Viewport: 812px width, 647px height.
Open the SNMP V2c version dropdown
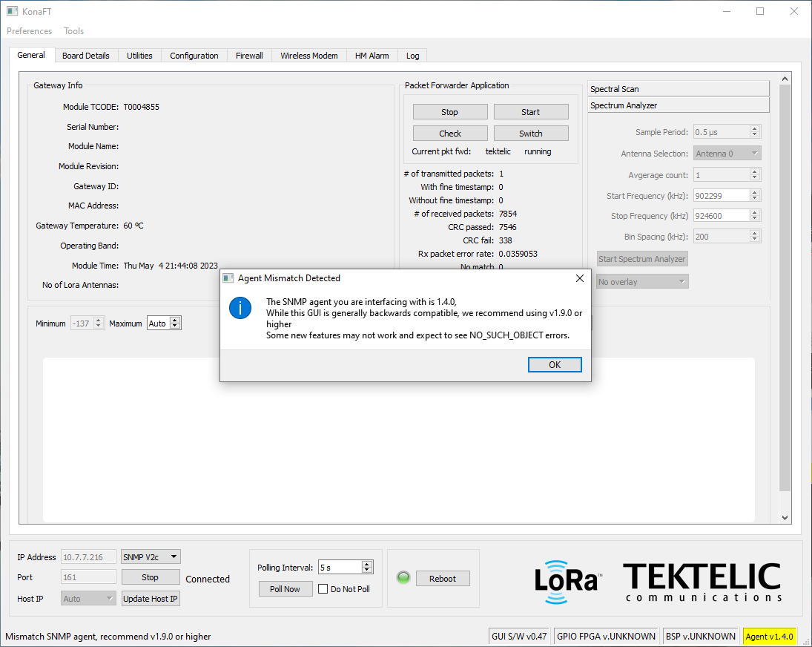pyautogui.click(x=151, y=557)
